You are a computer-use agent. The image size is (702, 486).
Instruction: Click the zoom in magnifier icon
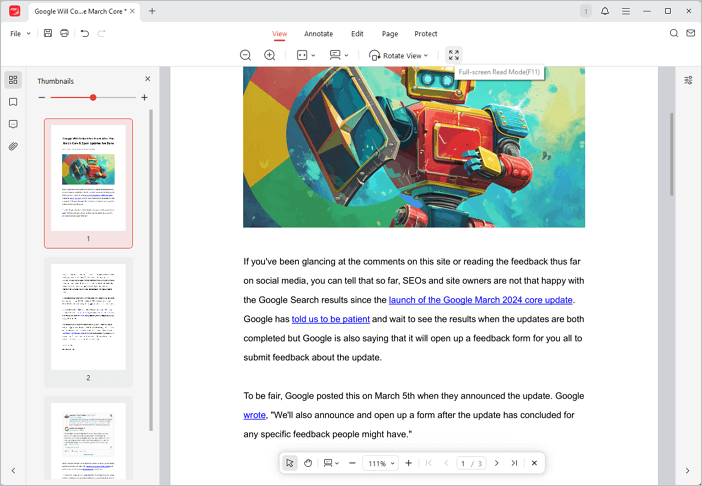tap(269, 55)
